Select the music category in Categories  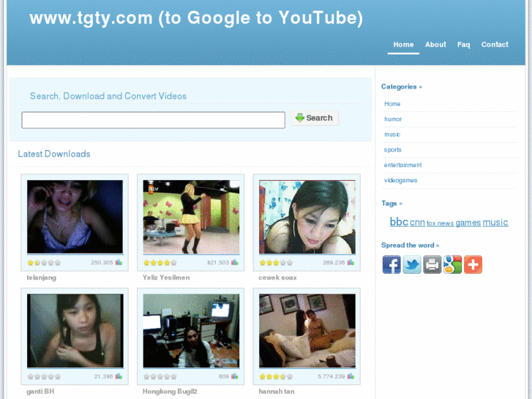click(392, 135)
